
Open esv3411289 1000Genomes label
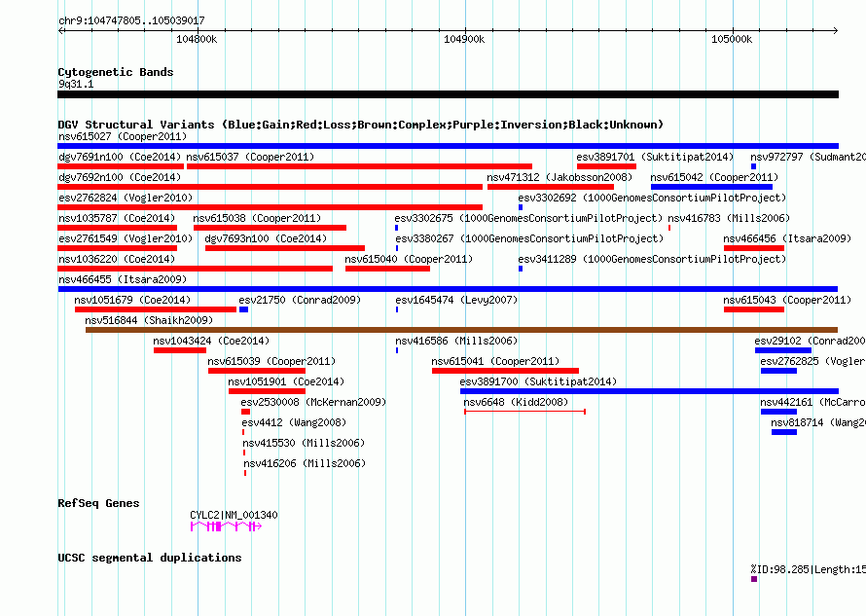point(652,259)
